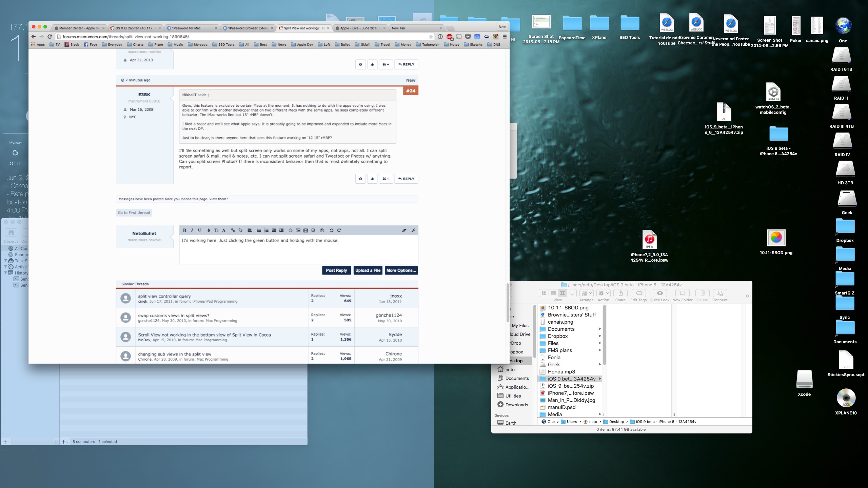Screen dimensions: 868x488
Task: Click the browser reload button
Action: 50,37
